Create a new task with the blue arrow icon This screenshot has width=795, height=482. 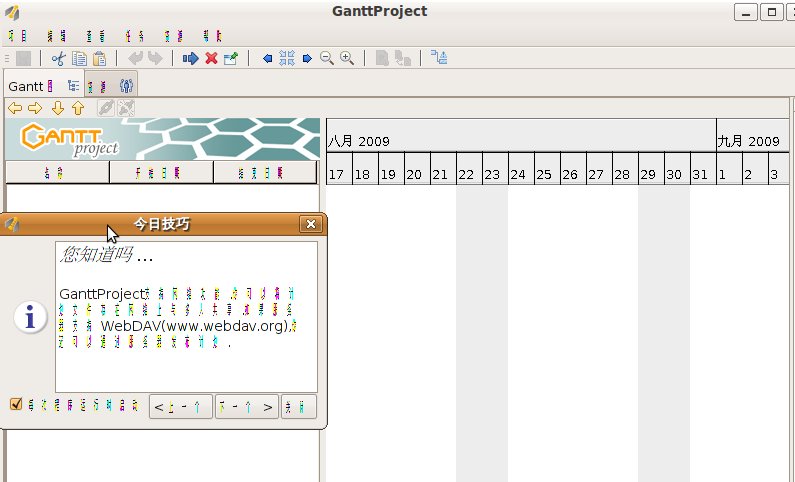coord(190,58)
